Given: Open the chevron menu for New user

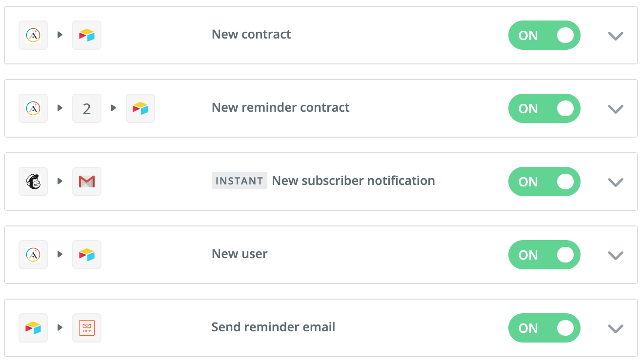Looking at the screenshot, I should click(616, 255).
